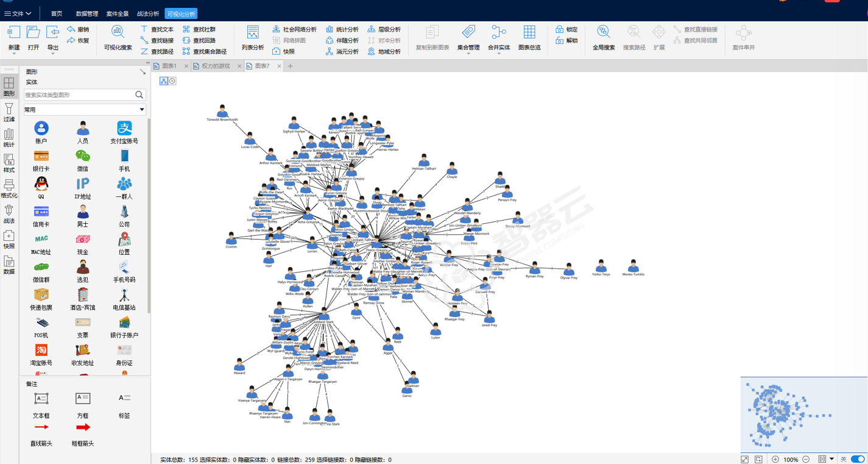Open the 文件 menu dropdown
This screenshot has height=464, width=868.
[x=18, y=13]
